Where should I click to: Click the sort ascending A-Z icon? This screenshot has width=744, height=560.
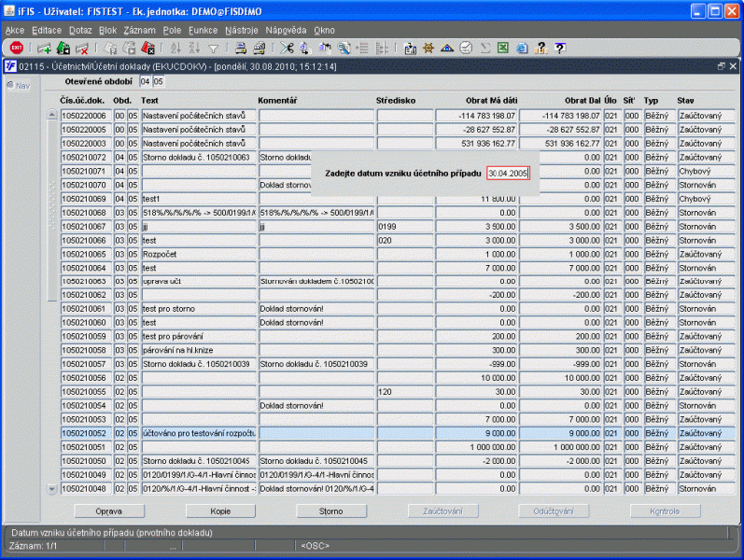click(175, 48)
